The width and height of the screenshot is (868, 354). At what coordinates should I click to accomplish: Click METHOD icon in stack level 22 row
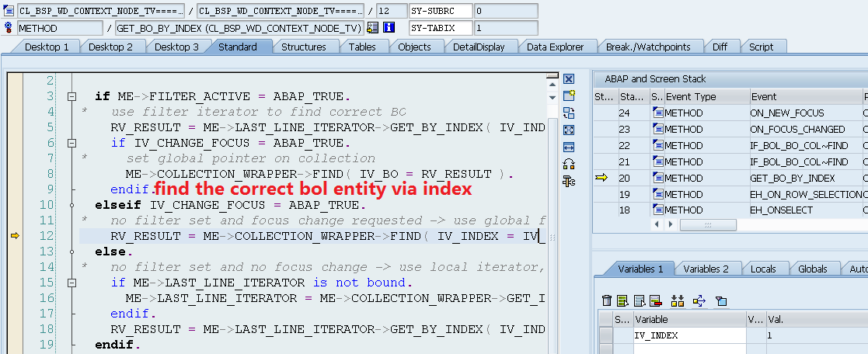tap(658, 145)
